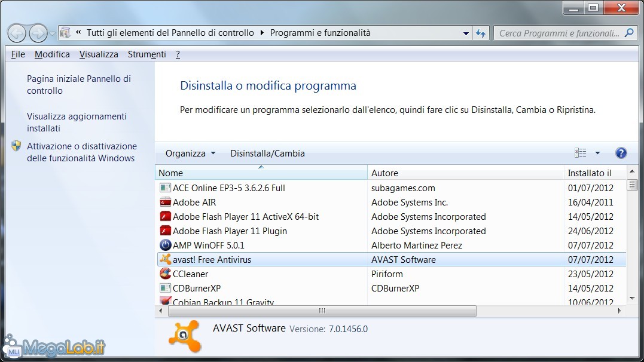Click the search magnifier icon
This screenshot has height=362, width=644.
pos(629,33)
